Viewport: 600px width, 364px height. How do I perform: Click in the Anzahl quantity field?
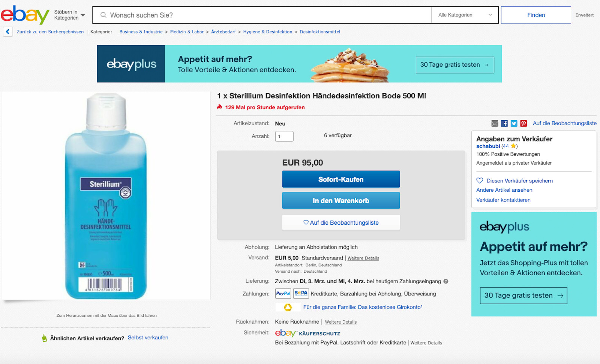click(x=284, y=136)
